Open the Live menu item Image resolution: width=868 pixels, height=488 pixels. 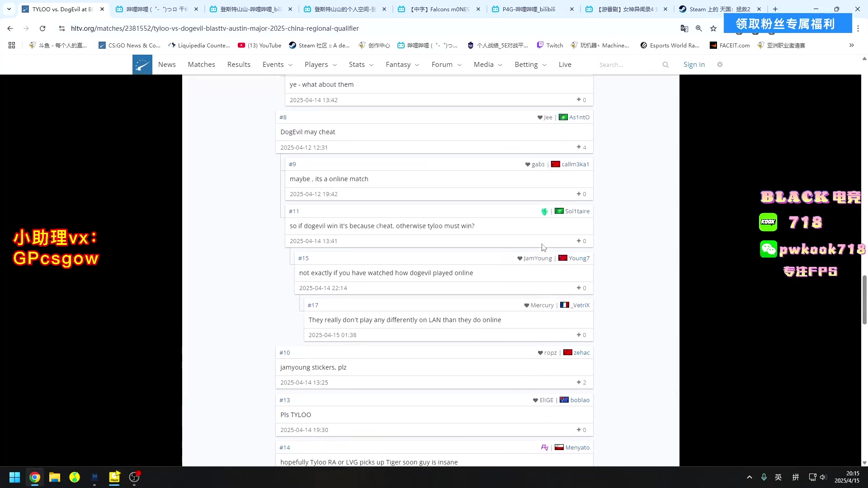pyautogui.click(x=565, y=65)
